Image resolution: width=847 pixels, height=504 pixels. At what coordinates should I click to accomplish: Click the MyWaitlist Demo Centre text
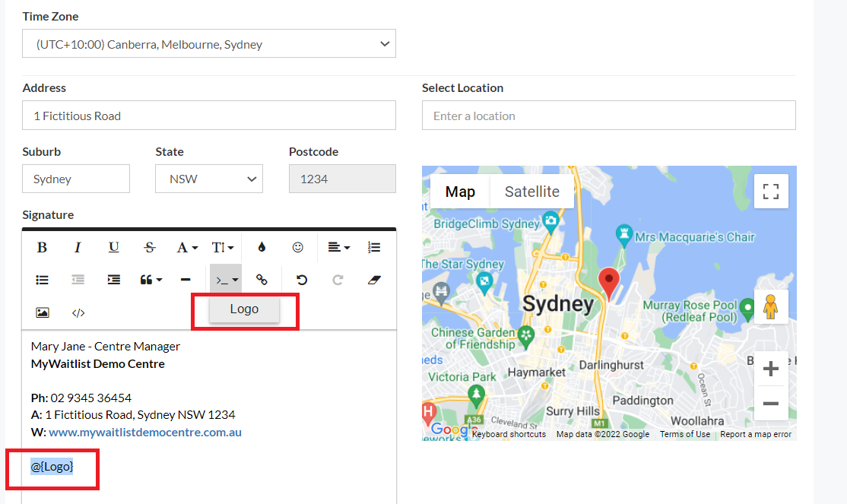(98, 364)
